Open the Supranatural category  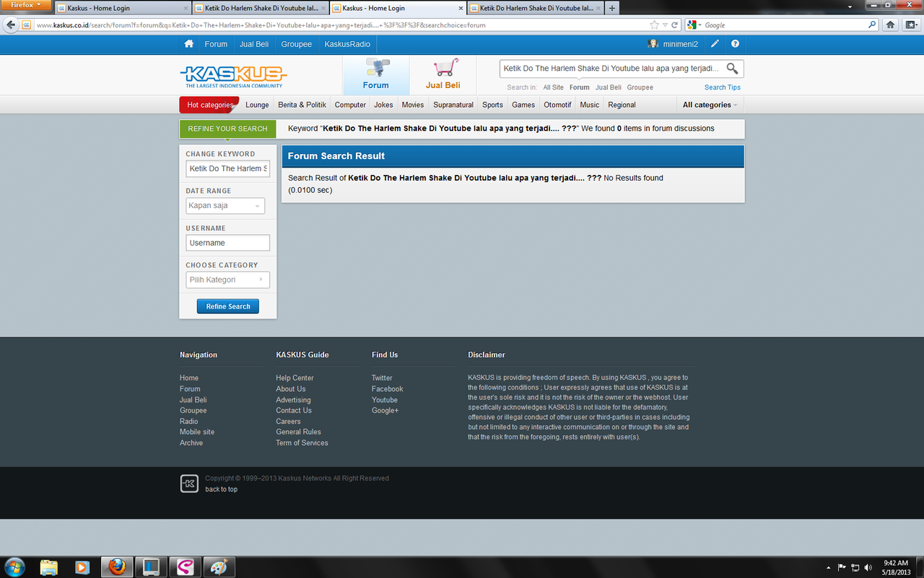[x=453, y=105]
